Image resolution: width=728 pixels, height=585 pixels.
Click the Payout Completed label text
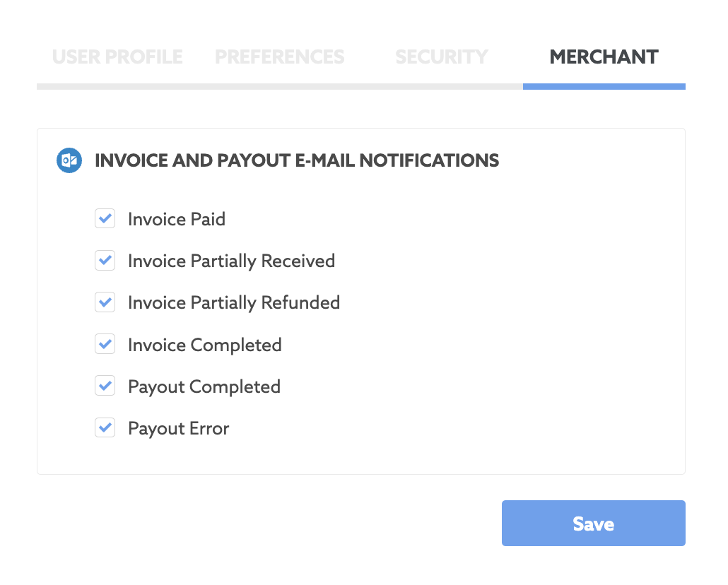(204, 387)
